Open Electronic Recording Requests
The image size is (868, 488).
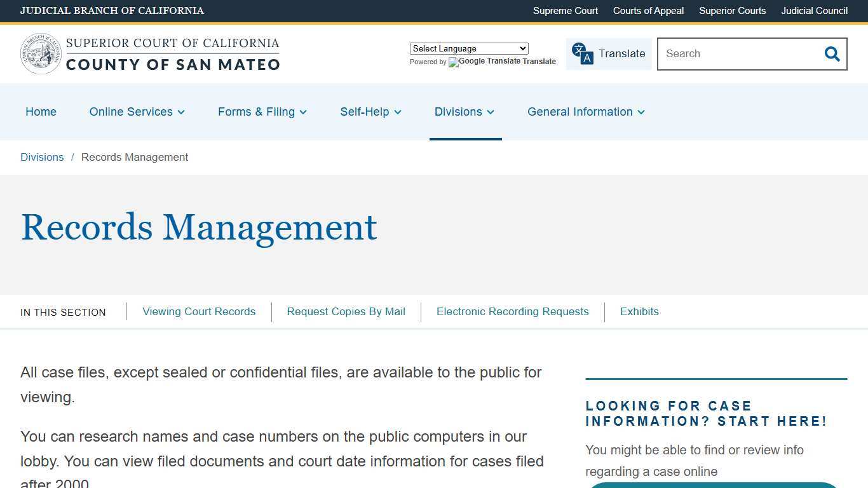coord(512,311)
